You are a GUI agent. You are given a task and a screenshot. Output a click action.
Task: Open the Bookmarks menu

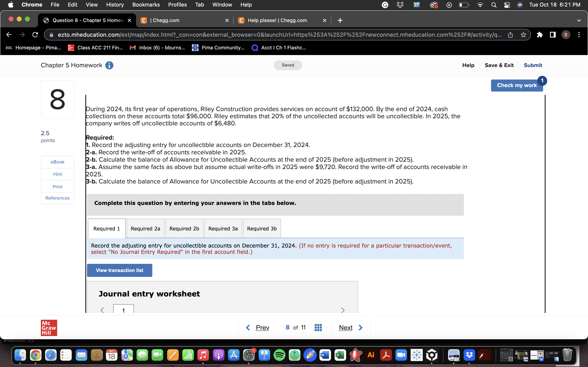coord(146,5)
